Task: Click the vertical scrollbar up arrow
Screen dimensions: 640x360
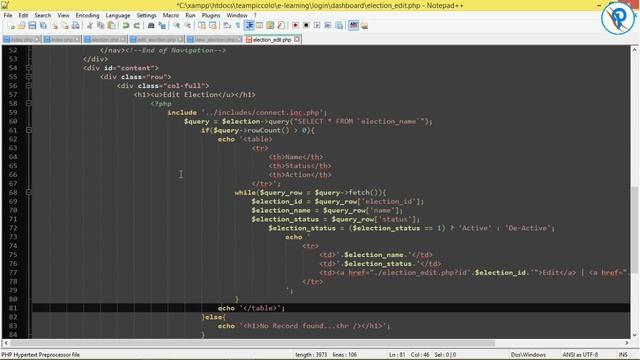Action: [x=634, y=50]
